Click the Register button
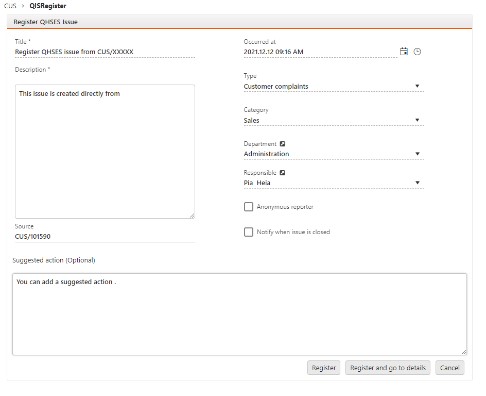Viewport: 486px width, 396px height. (x=323, y=368)
